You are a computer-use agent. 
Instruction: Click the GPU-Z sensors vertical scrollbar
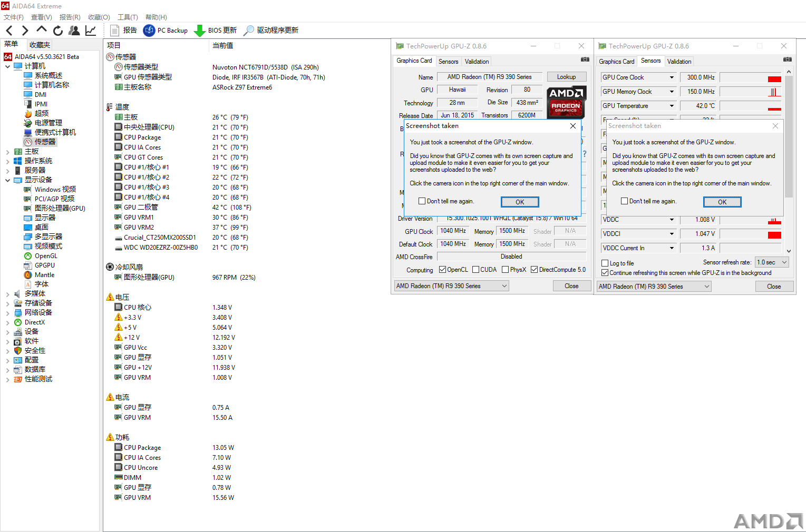(789, 137)
